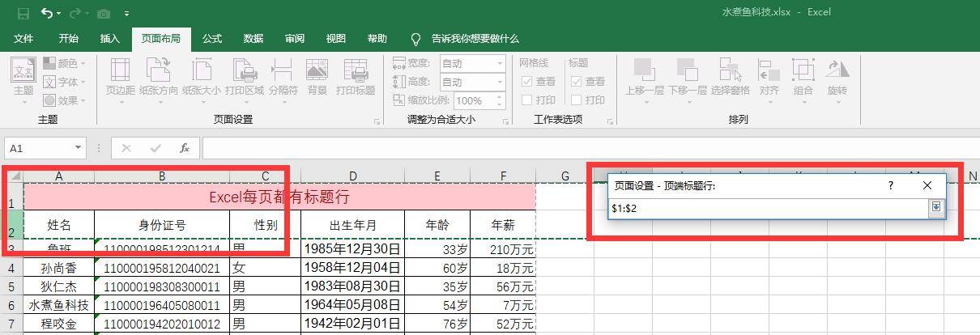Switch to the 帮助 ribbon tab
This screenshot has height=335, width=980.
[x=377, y=39]
